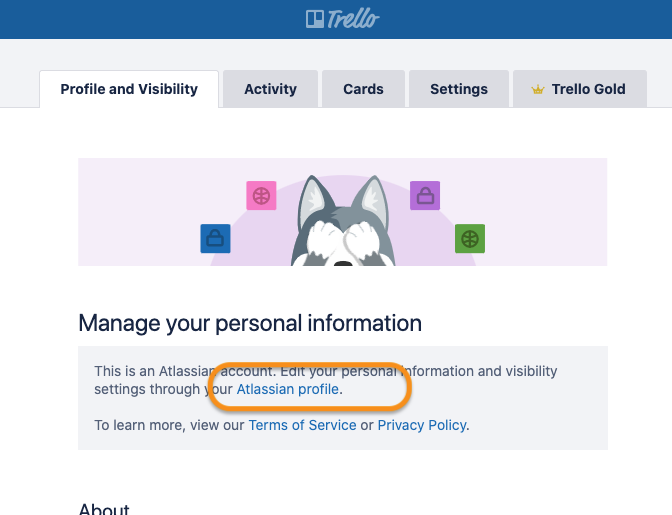This screenshot has width=672, height=515.
Task: Click the blue lock square icon
Action: coord(215,238)
